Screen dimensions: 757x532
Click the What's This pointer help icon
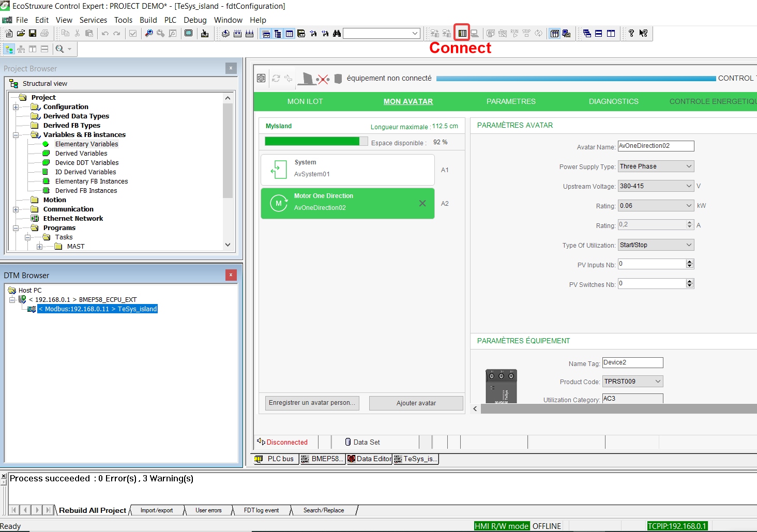(643, 33)
